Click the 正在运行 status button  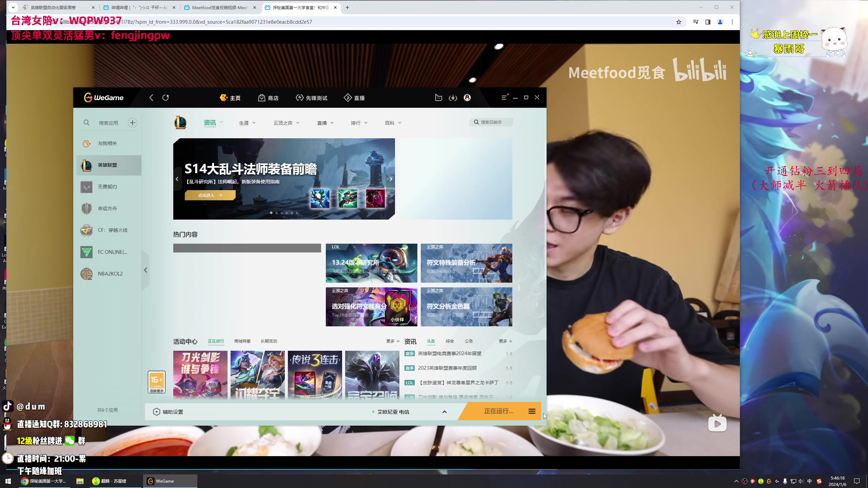[x=498, y=411]
